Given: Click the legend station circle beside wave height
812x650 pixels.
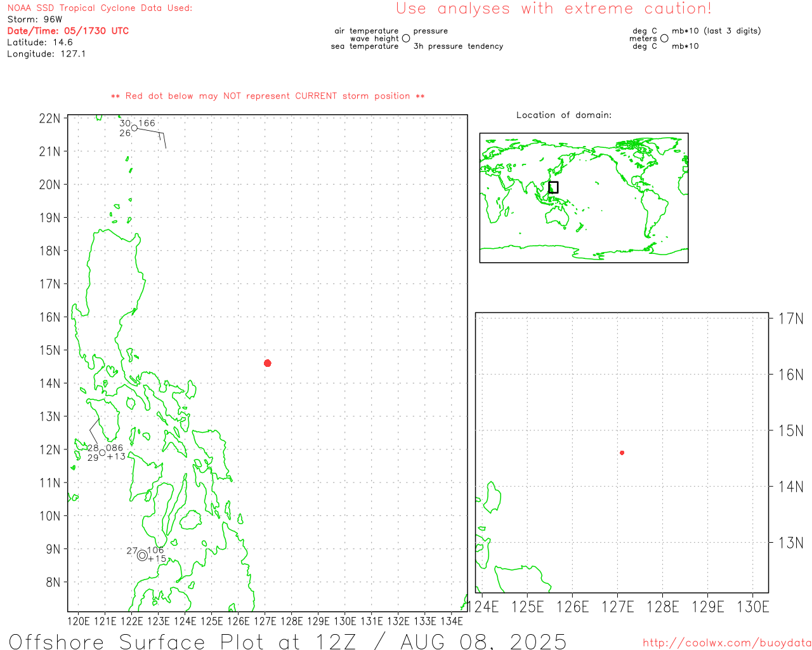Looking at the screenshot, I should (406, 39).
